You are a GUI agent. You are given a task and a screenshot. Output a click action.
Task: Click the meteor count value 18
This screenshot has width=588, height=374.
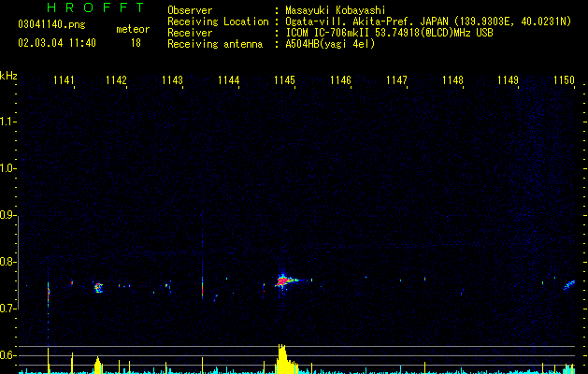coord(136,43)
